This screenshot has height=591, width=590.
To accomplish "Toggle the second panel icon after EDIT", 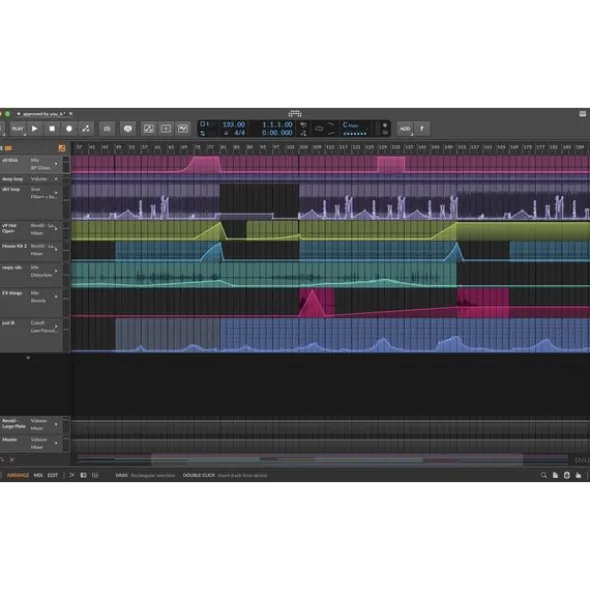I will tap(83, 475).
